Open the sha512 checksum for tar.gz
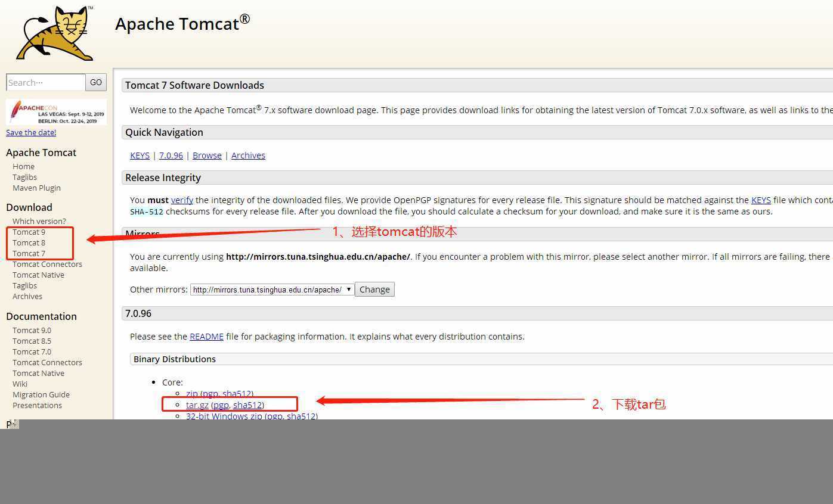The image size is (833, 504). pos(247,405)
